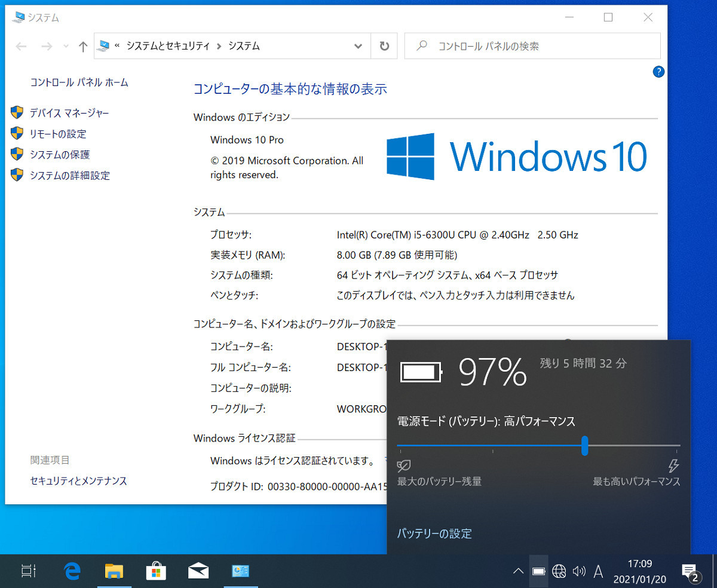Viewport: 717px width, 588px height.
Task: Refresh the System page
Action: pyautogui.click(x=384, y=46)
